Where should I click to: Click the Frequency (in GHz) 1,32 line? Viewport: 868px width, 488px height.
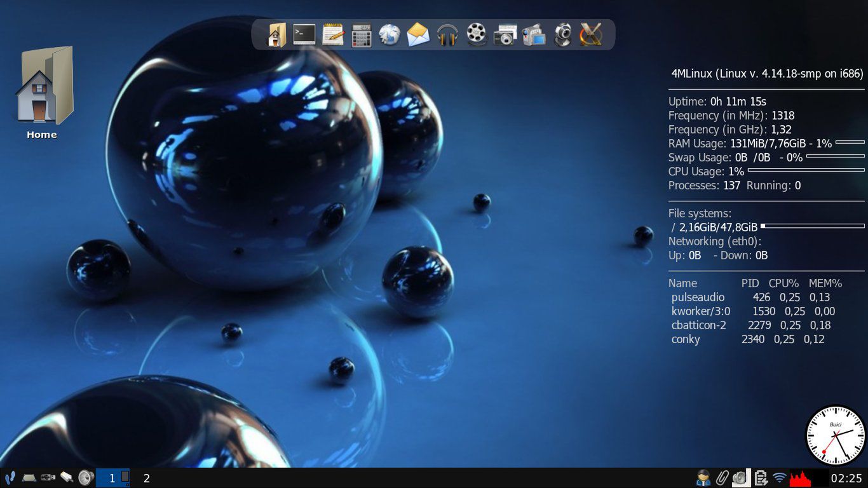730,130
